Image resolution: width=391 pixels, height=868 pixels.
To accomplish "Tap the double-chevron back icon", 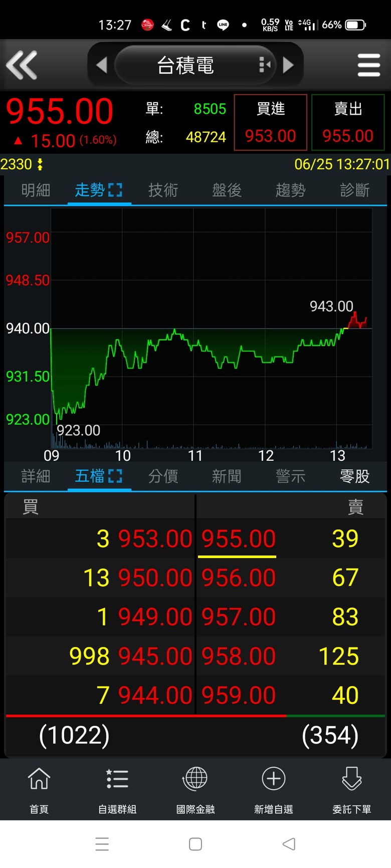I will [22, 65].
